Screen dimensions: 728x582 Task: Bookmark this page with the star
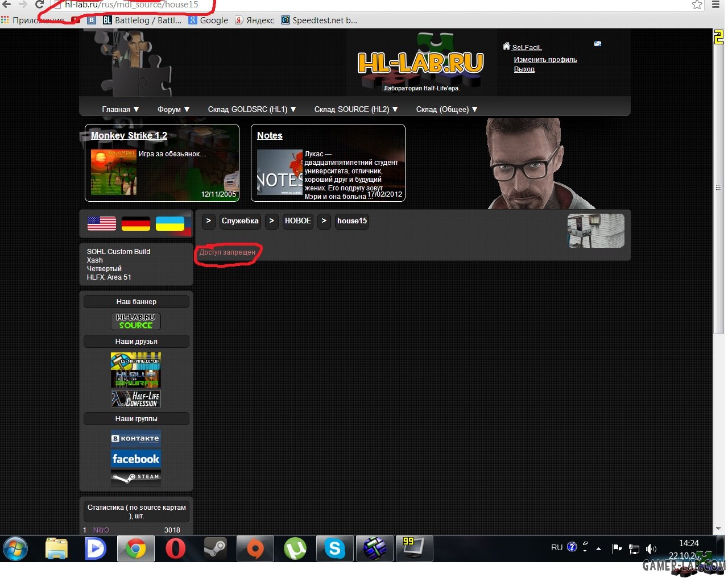point(697,5)
